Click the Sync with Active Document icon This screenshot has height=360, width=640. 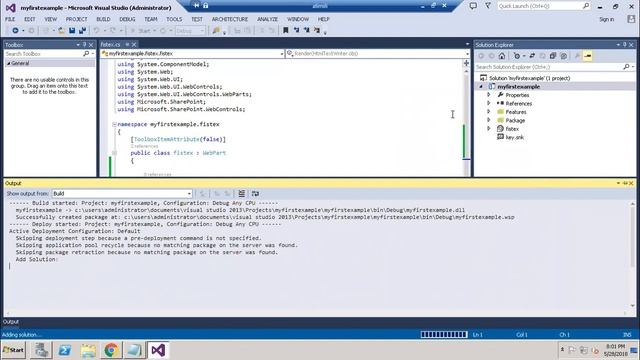click(532, 56)
